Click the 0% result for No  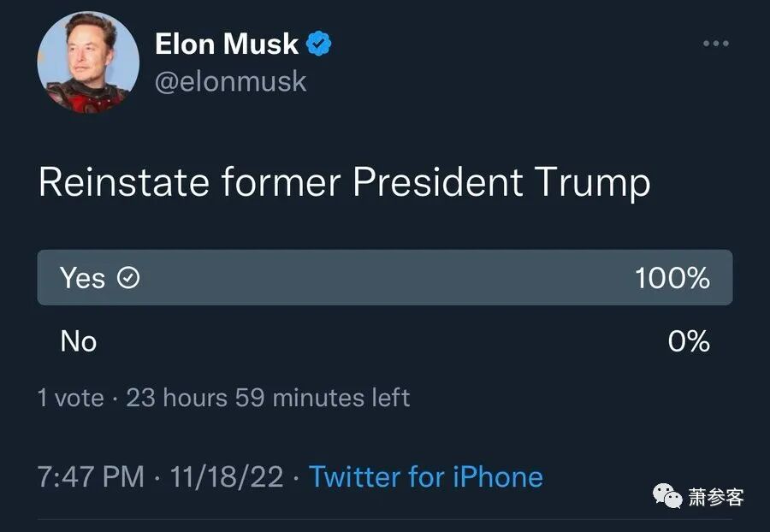click(x=688, y=341)
